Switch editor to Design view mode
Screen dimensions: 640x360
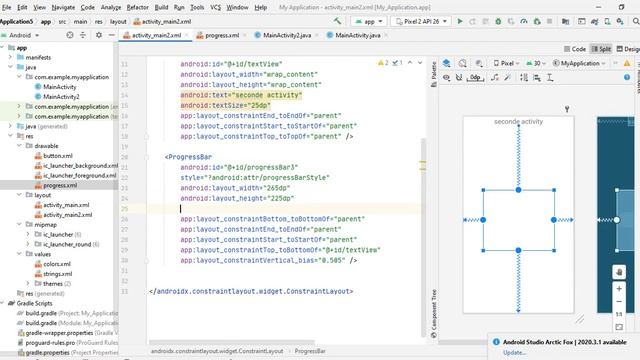point(628,49)
